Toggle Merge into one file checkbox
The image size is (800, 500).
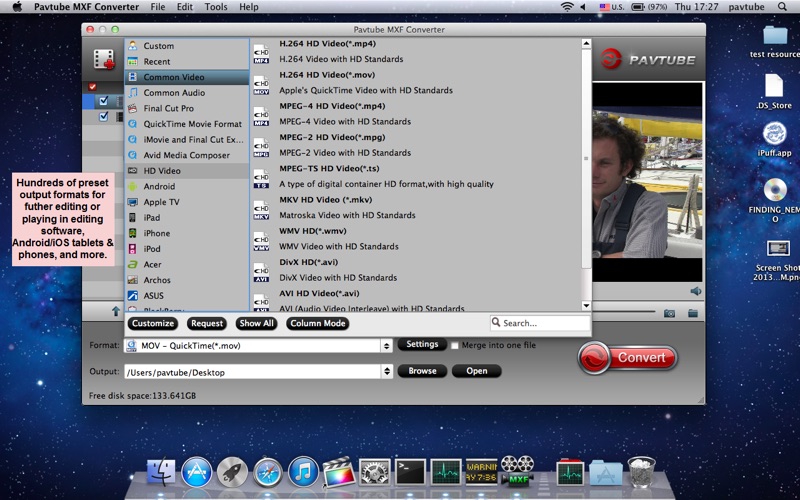click(x=455, y=345)
